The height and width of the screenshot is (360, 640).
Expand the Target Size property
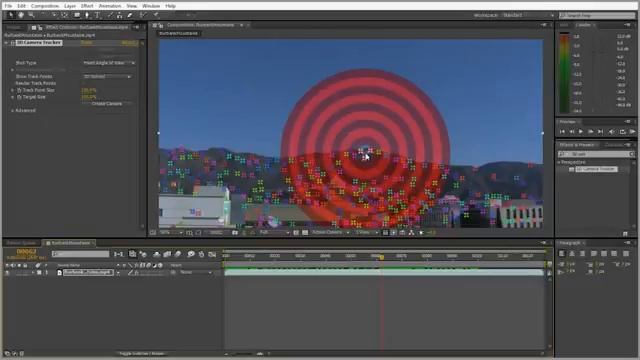click(x=13, y=97)
